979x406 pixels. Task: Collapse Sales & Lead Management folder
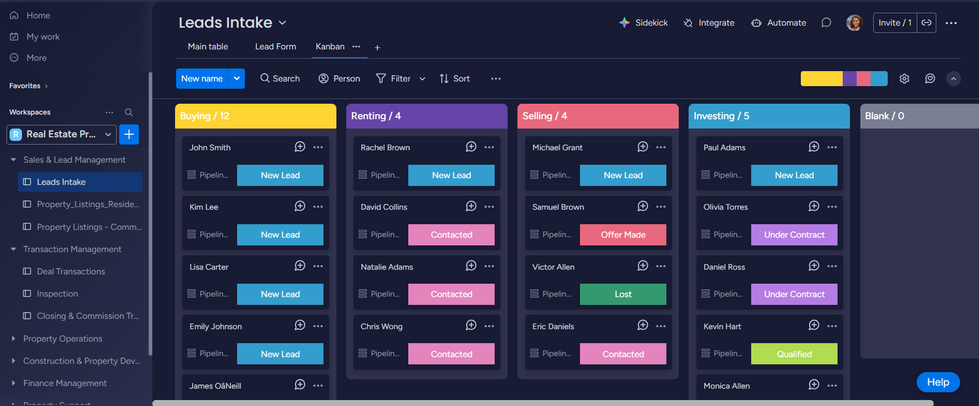13,160
